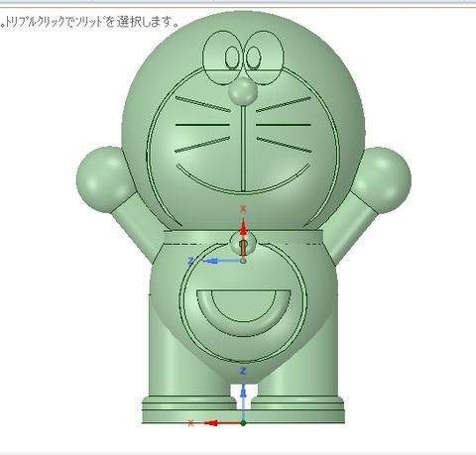Click the green origin point at the base
Viewport: 476px width, 455px height.
pyautogui.click(x=243, y=423)
